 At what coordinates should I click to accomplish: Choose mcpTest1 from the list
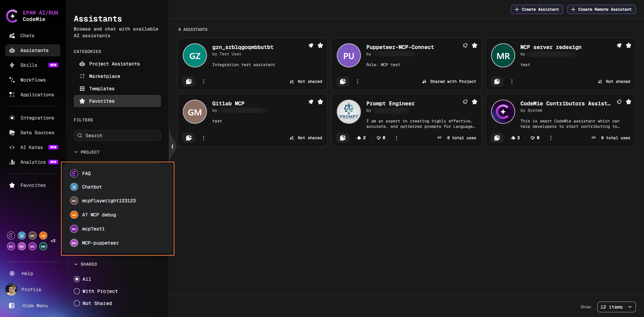point(117,229)
